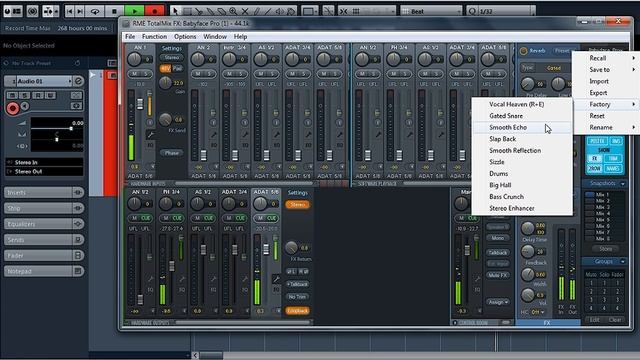Open Edit Channel Settings for Audio 01

78,81
